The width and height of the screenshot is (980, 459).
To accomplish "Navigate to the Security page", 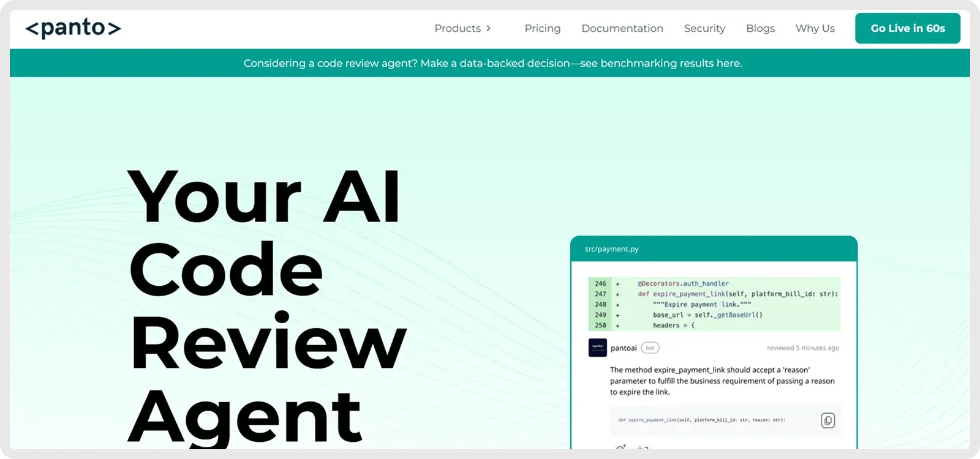I will click(704, 29).
